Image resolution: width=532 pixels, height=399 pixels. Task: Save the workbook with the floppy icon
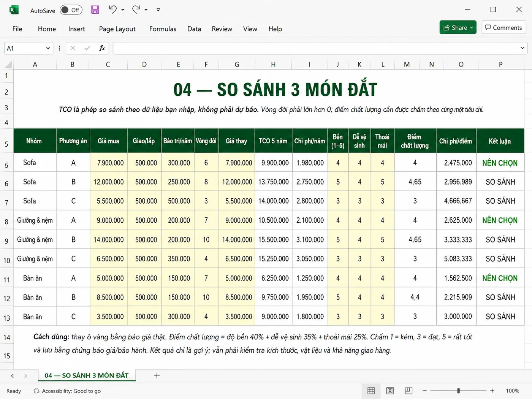click(x=95, y=10)
